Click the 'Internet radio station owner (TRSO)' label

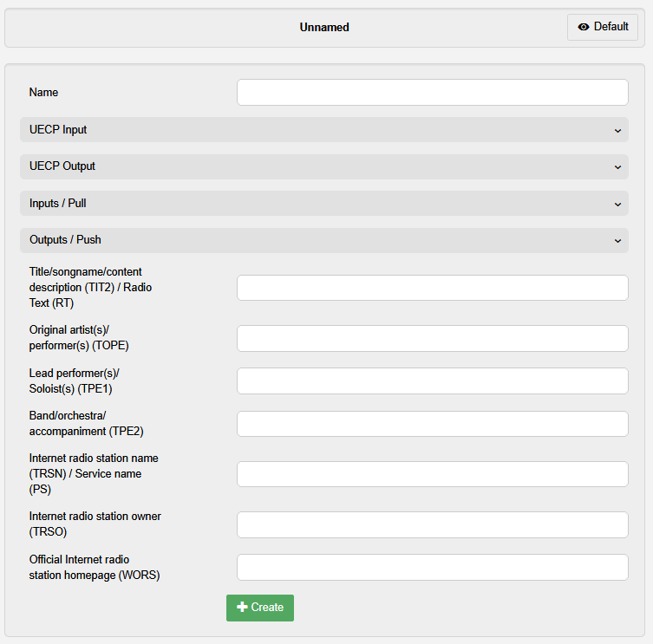pyautogui.click(x=95, y=524)
